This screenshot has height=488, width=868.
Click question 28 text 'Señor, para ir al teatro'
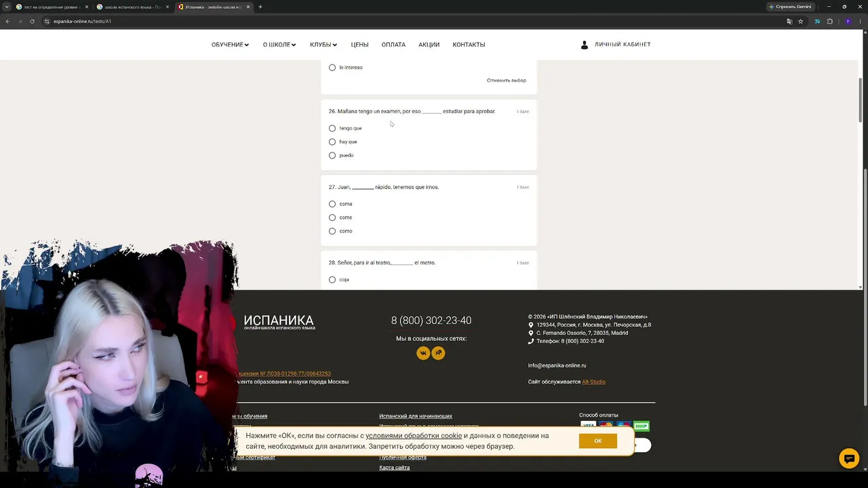(x=382, y=262)
